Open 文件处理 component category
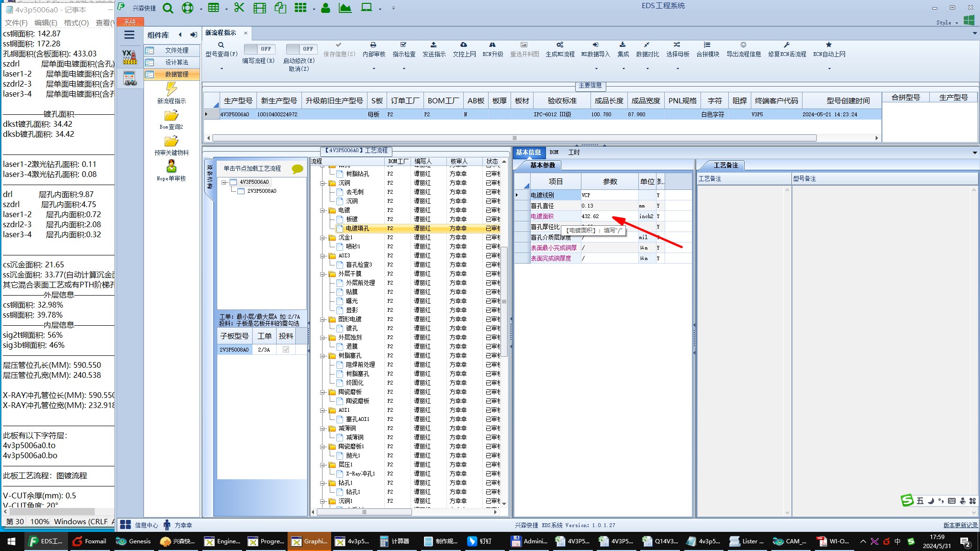The width and height of the screenshot is (980, 551). [171, 50]
